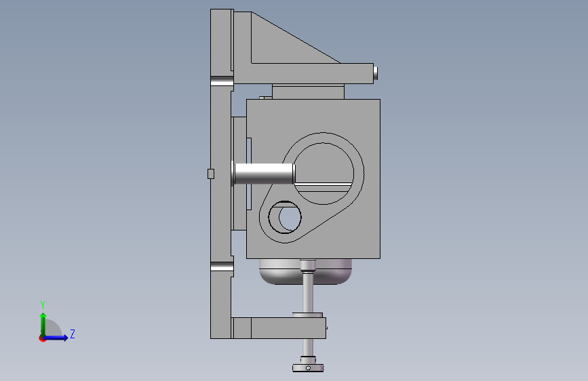This screenshot has height=381, width=588.
Task: Select the horizontal cylindrical shaft on the model
Action: point(264,174)
